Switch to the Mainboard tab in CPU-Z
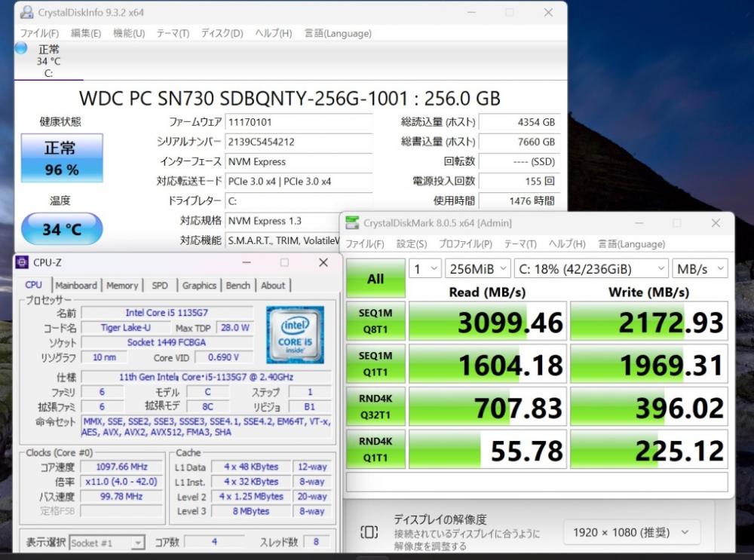Viewport: 754px width, 560px height. point(76,286)
